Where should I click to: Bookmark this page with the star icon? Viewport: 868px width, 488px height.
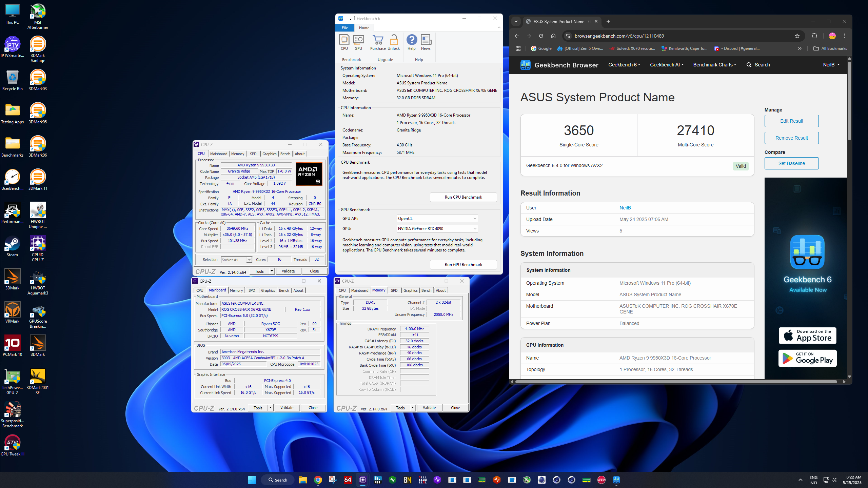(x=797, y=36)
